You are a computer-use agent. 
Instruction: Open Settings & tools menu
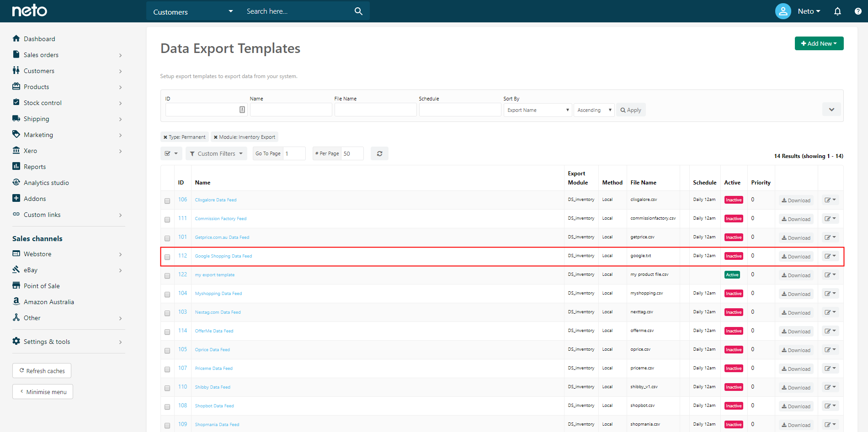point(68,342)
